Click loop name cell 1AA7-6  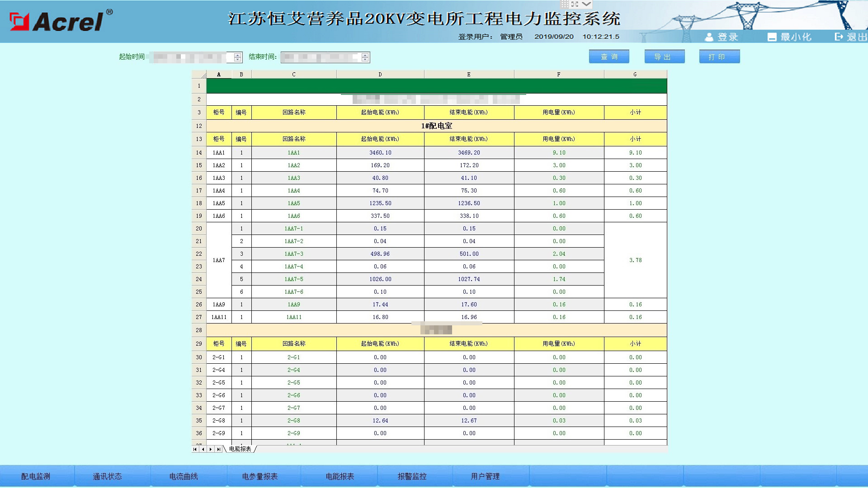[x=294, y=292]
